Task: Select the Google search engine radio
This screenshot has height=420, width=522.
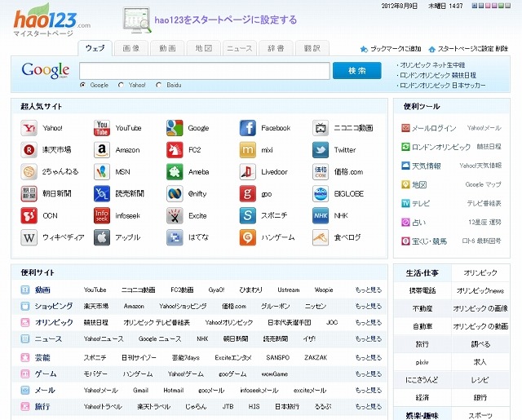Action: click(83, 85)
